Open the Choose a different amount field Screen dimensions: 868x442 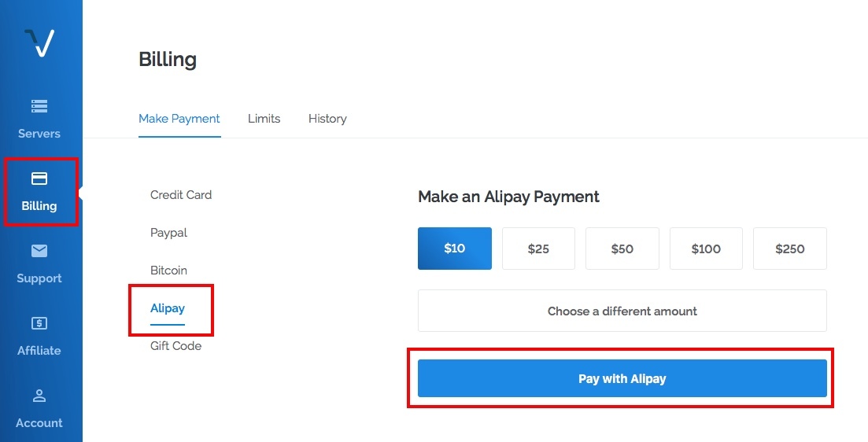coord(622,311)
